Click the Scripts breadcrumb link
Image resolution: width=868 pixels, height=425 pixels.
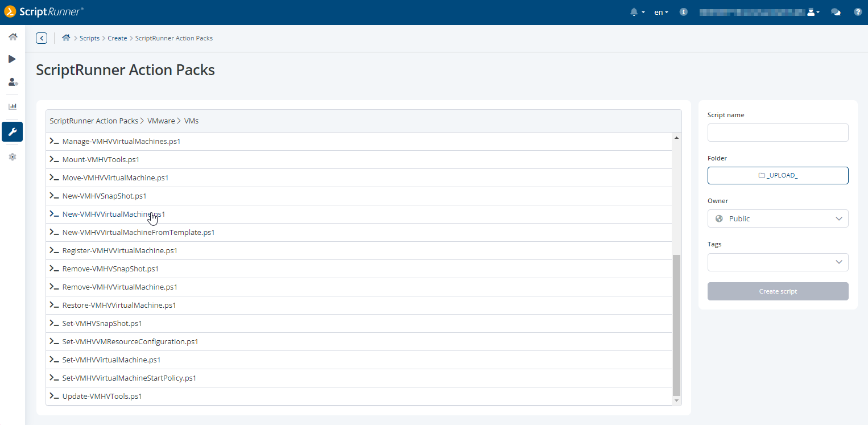click(x=89, y=38)
